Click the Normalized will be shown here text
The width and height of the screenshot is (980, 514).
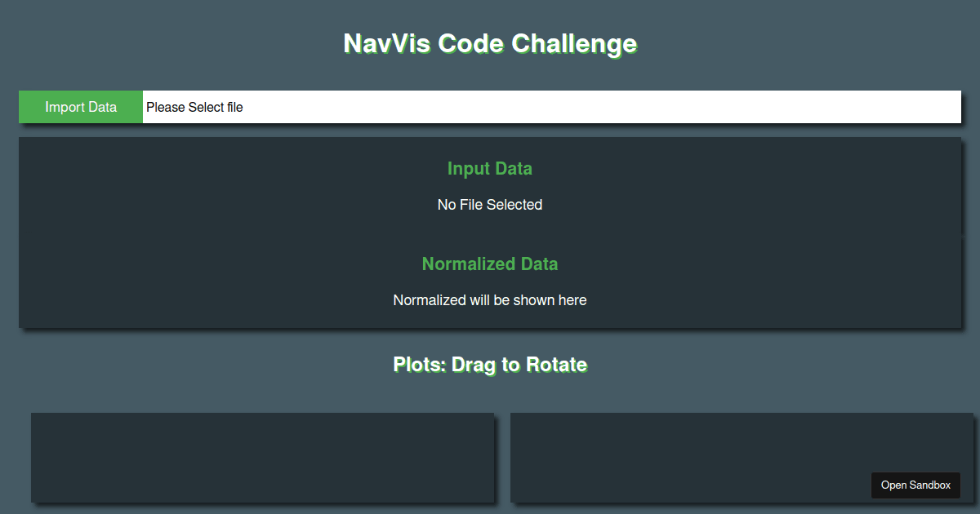pyautogui.click(x=490, y=300)
